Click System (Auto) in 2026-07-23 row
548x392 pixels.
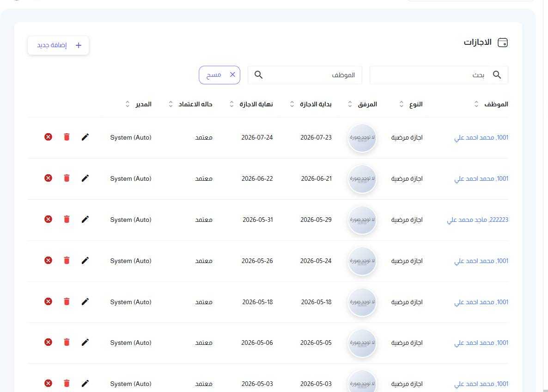[x=131, y=137]
